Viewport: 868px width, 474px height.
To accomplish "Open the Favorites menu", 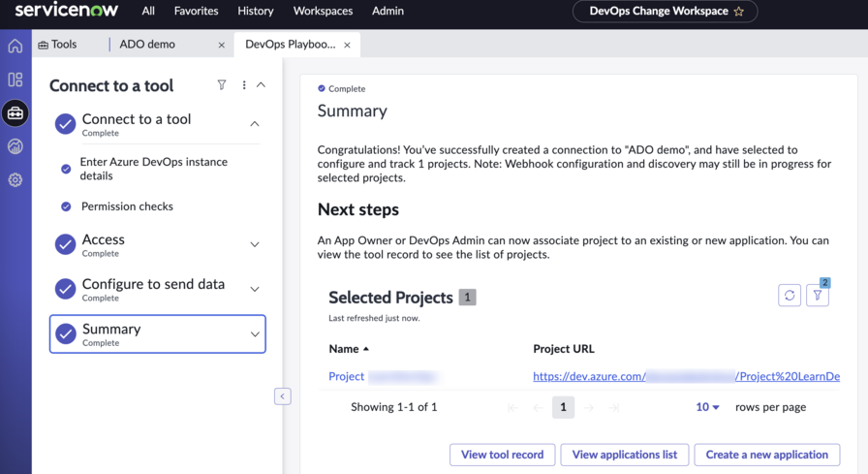I will point(196,11).
